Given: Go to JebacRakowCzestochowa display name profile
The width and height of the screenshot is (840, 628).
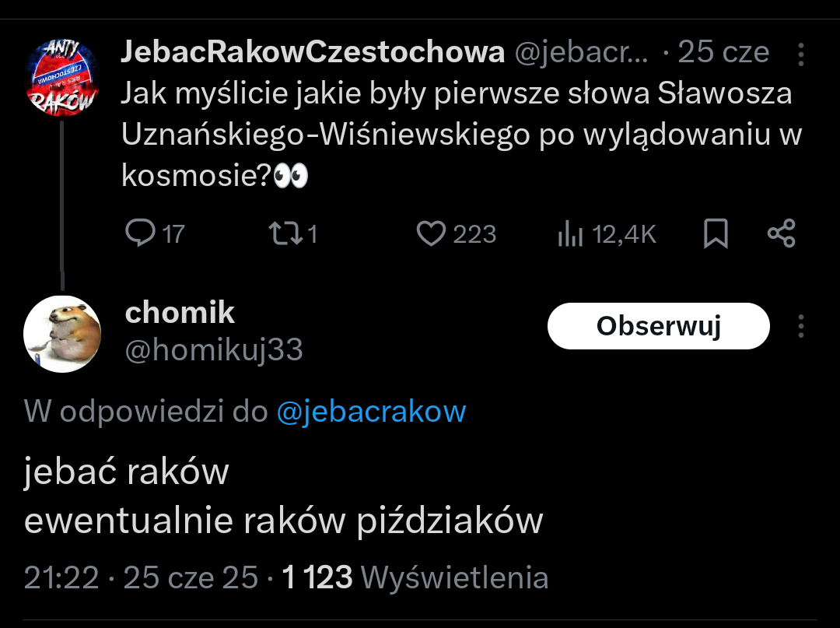Looking at the screenshot, I should pyautogui.click(x=313, y=52).
